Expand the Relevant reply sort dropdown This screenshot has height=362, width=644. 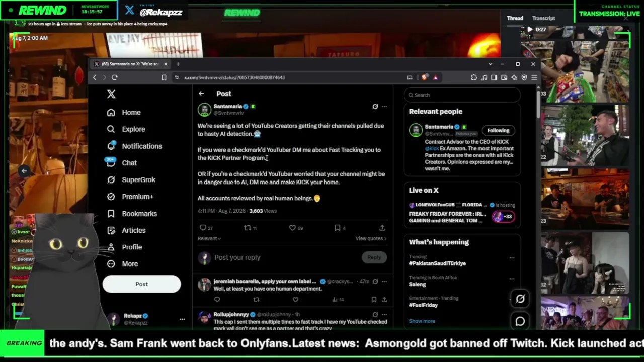(209, 238)
